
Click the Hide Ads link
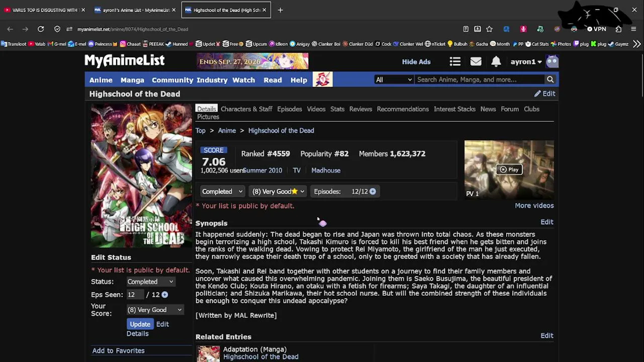(416, 62)
